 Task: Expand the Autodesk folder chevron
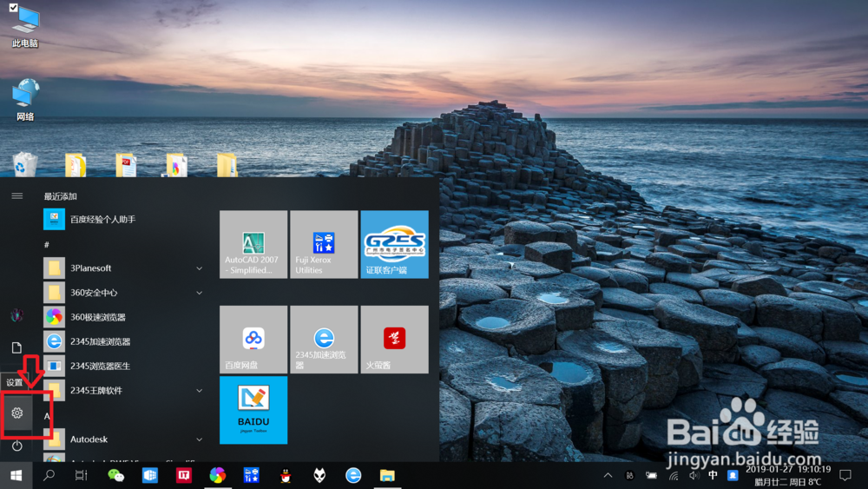[x=199, y=439]
